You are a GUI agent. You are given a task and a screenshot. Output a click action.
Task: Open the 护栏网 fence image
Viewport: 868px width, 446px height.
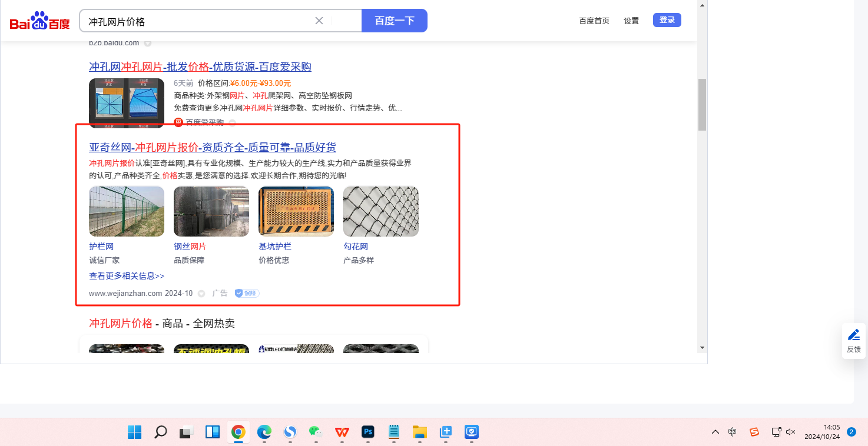tap(127, 211)
